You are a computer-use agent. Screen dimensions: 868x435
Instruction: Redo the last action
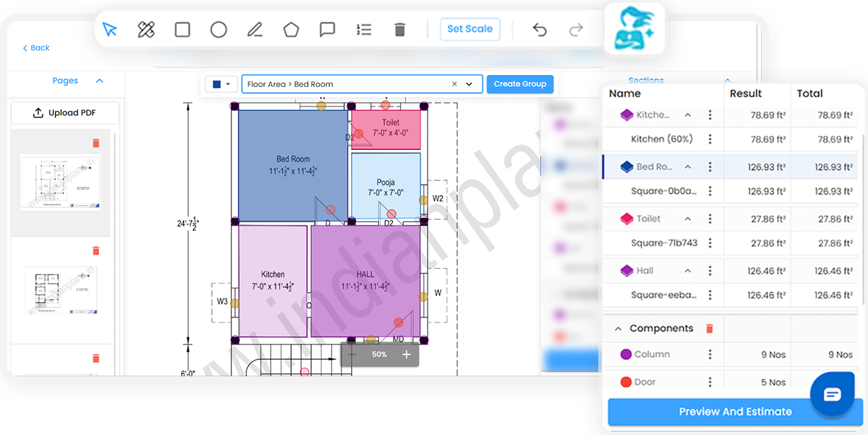pyautogui.click(x=576, y=29)
